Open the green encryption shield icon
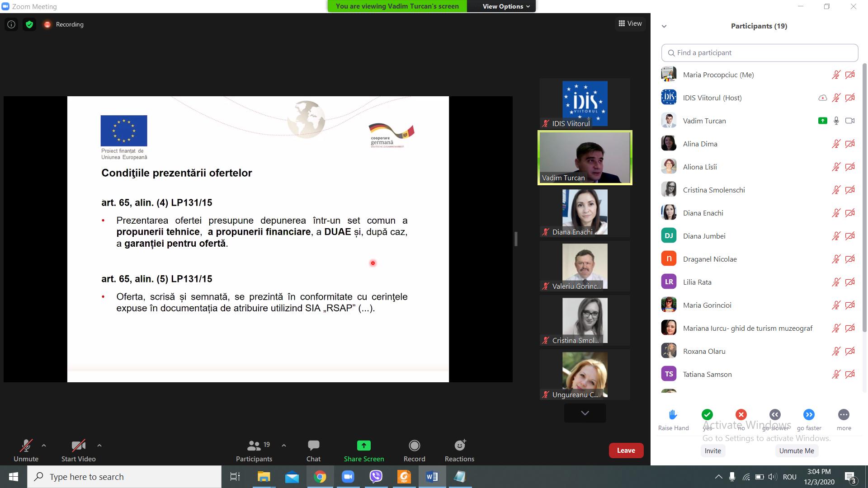Viewport: 868px width, 488px height. [x=29, y=24]
